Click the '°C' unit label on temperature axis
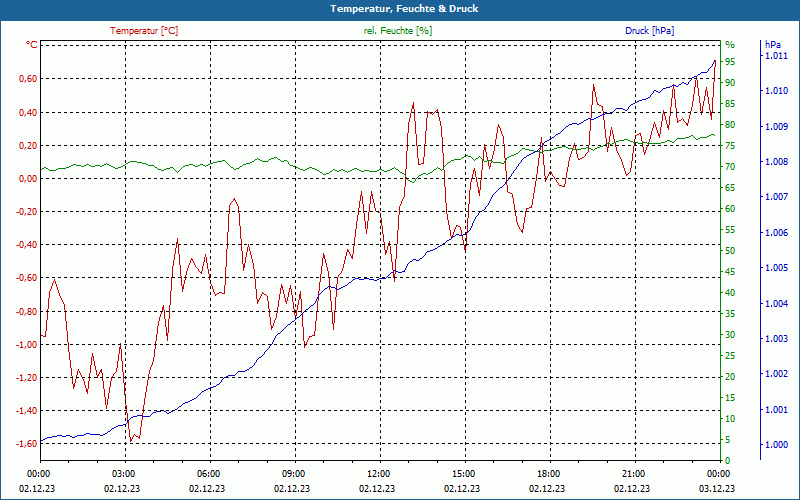The height and width of the screenshot is (500, 800). [x=31, y=45]
